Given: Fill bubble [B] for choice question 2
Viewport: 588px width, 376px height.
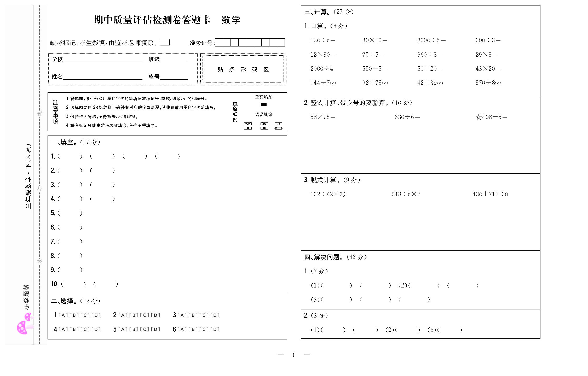Looking at the screenshot, I should coord(134,315).
